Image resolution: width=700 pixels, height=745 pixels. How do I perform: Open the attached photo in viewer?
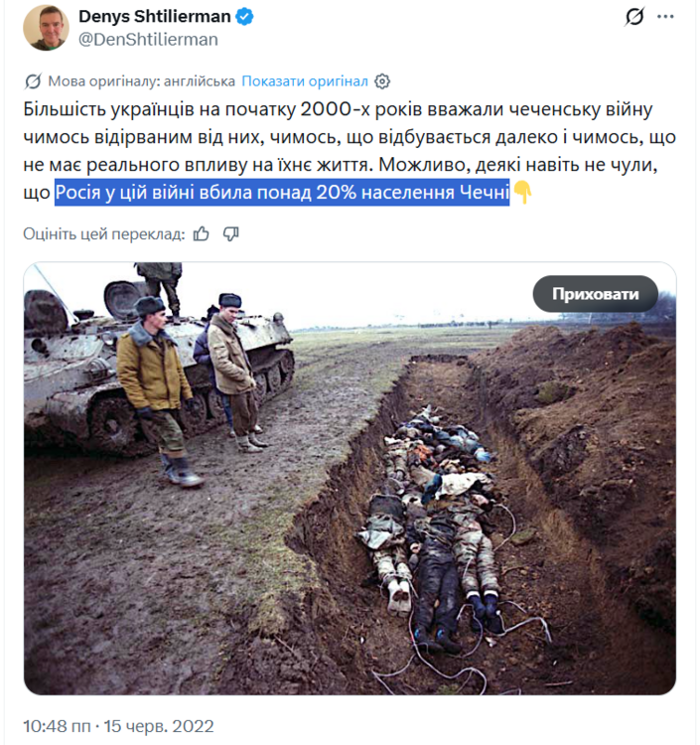coord(350,479)
